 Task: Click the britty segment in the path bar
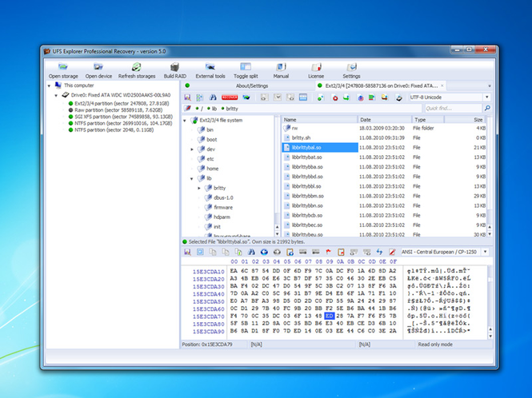coord(232,109)
